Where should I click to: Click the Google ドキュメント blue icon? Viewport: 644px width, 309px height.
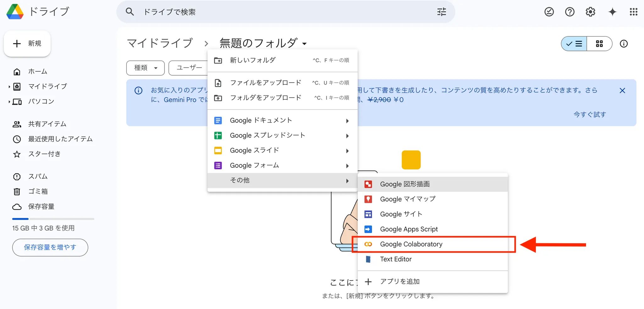[x=218, y=121]
